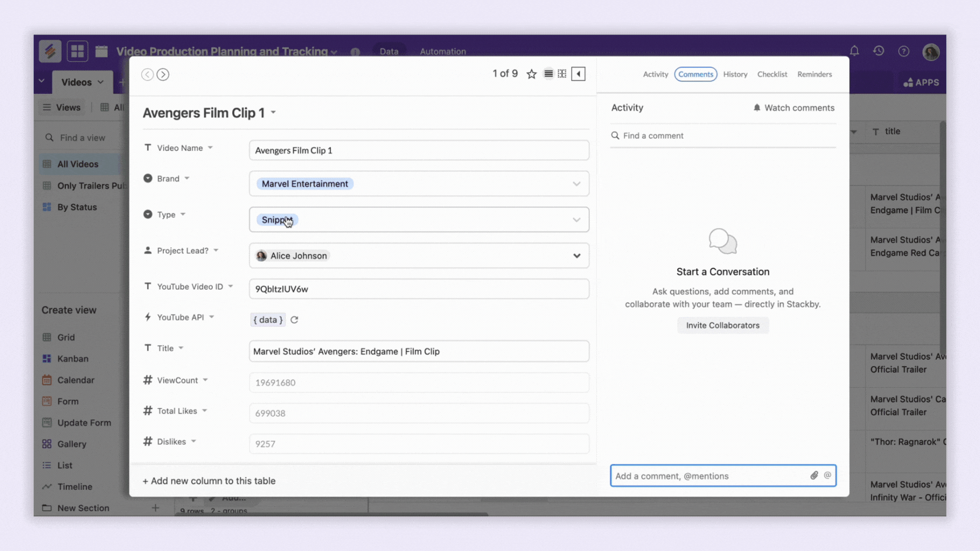Screen dimensions: 980x551
Task: Create a Calendar view
Action: point(76,380)
